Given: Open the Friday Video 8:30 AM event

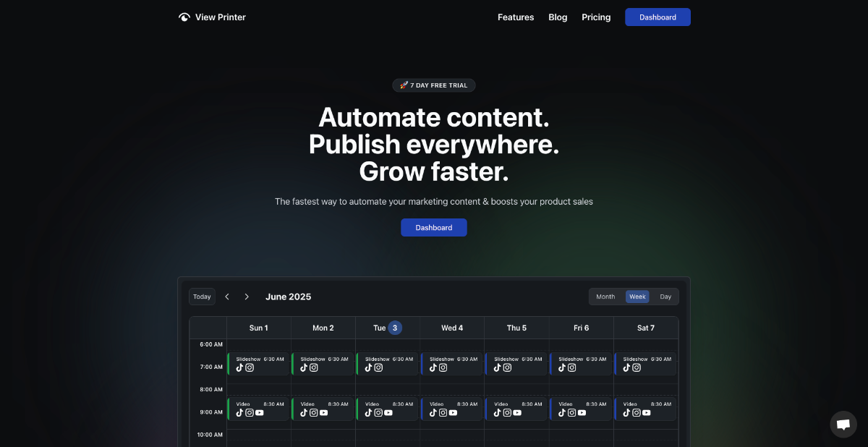Looking at the screenshot, I should point(581,409).
